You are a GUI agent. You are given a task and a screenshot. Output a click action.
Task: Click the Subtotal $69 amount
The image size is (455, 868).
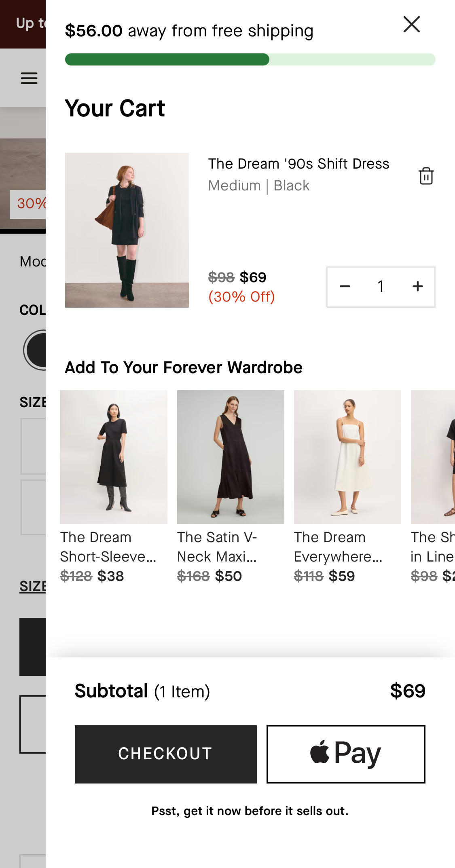pyautogui.click(x=408, y=691)
